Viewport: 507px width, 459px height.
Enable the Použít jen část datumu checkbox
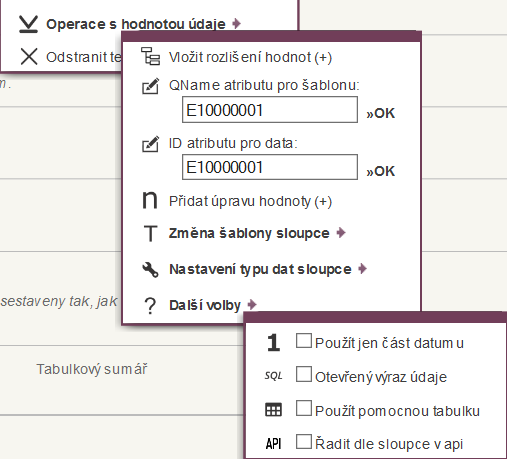pyautogui.click(x=304, y=341)
